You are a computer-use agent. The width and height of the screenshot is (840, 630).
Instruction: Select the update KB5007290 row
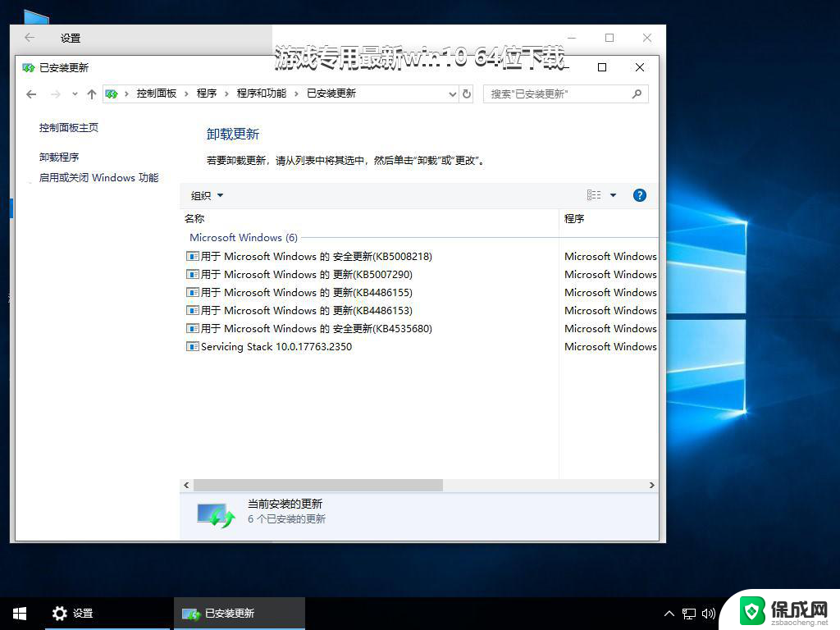421,274
